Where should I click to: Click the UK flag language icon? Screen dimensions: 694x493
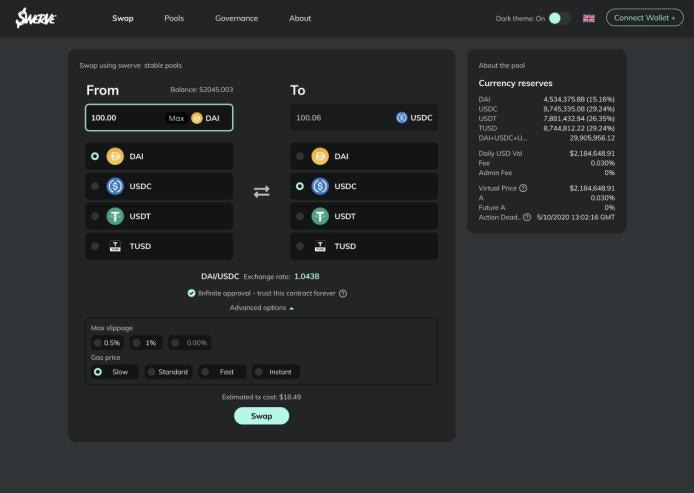click(589, 18)
